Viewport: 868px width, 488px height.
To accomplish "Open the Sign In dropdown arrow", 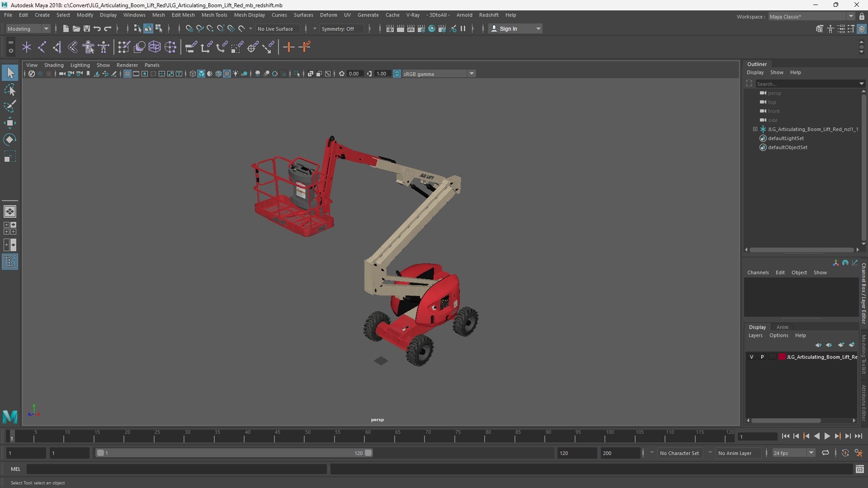I will [x=538, y=28].
